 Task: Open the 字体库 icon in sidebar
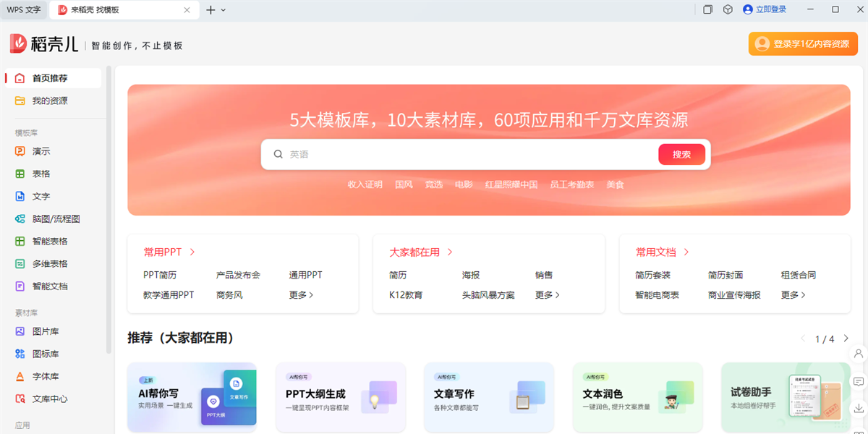(41, 375)
